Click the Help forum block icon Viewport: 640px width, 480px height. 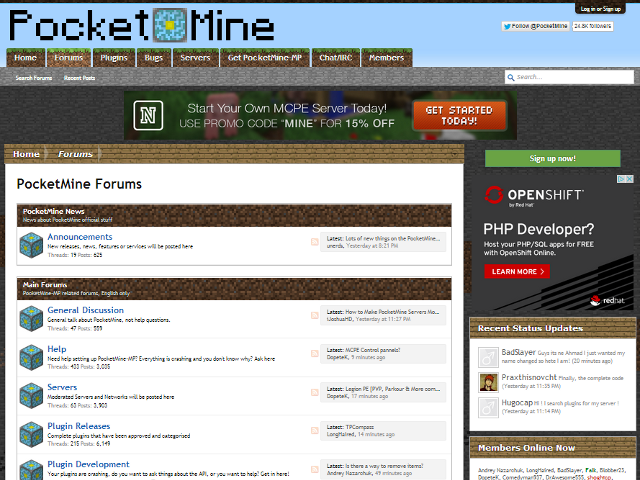tap(31, 356)
